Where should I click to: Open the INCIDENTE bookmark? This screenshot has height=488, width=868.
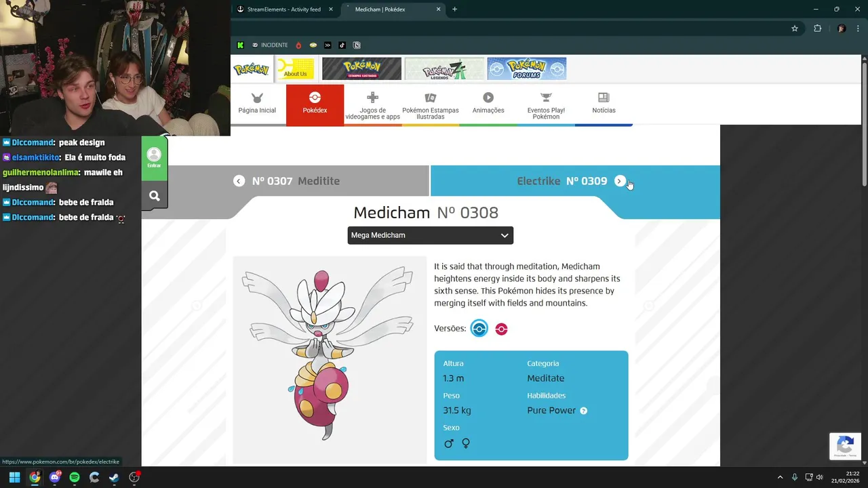[x=270, y=45]
